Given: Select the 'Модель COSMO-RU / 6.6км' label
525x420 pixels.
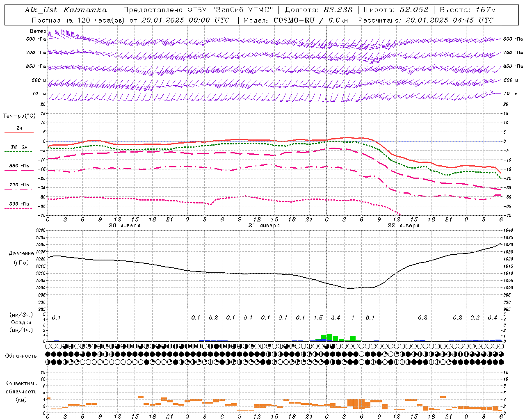Looking at the screenshot, I should (296, 20).
